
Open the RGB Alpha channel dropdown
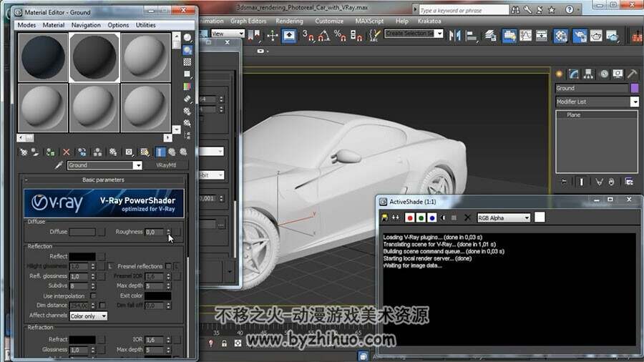504,218
